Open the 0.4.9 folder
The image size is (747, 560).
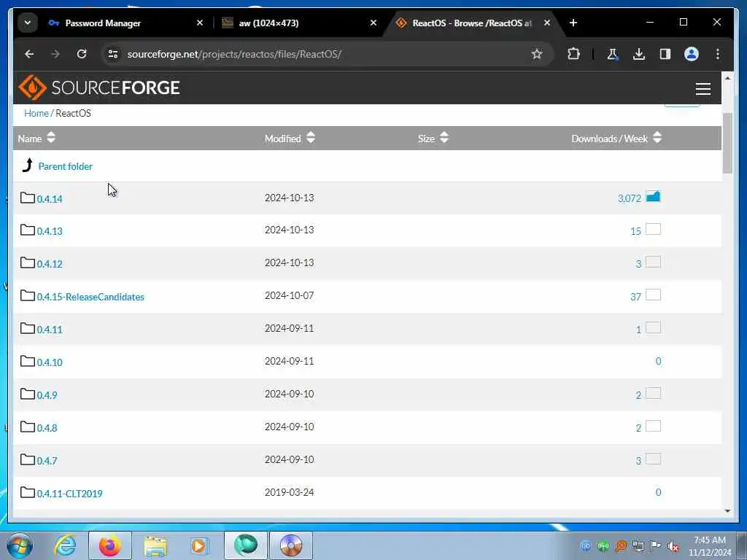(x=47, y=395)
